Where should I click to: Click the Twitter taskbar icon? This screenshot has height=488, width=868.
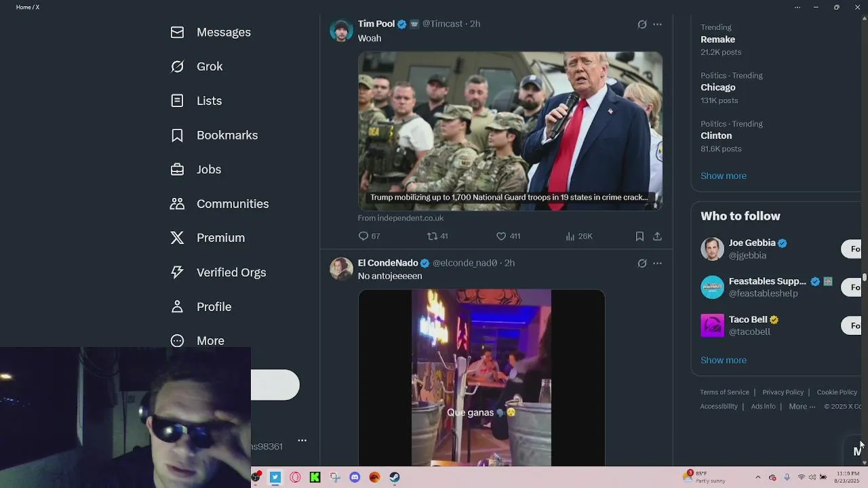click(x=275, y=477)
